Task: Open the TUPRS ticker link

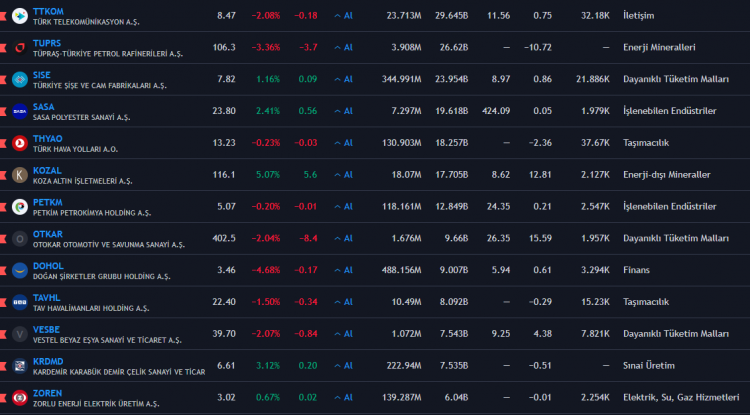Action: coord(47,43)
